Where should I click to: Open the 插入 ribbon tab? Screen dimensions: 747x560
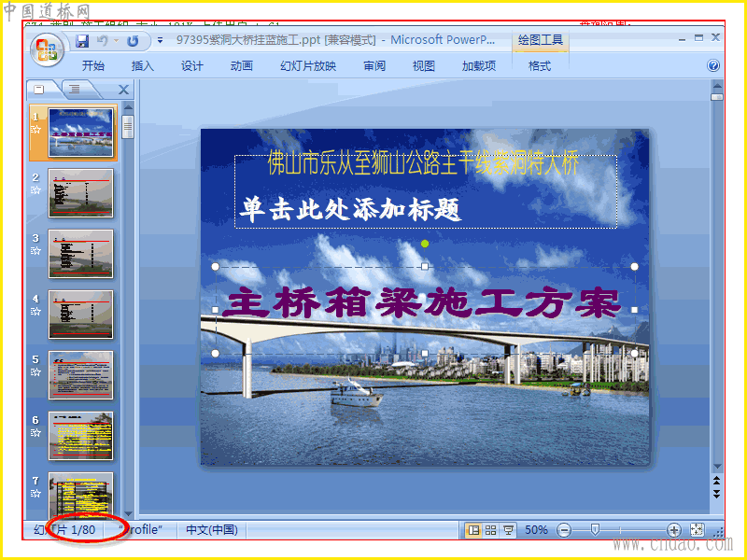click(143, 65)
